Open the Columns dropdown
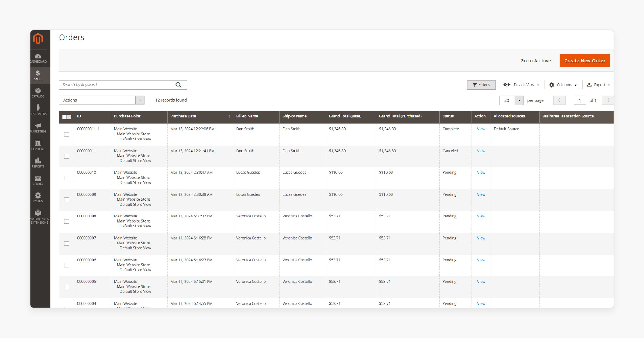This screenshot has height=338, width=644. tap(563, 85)
